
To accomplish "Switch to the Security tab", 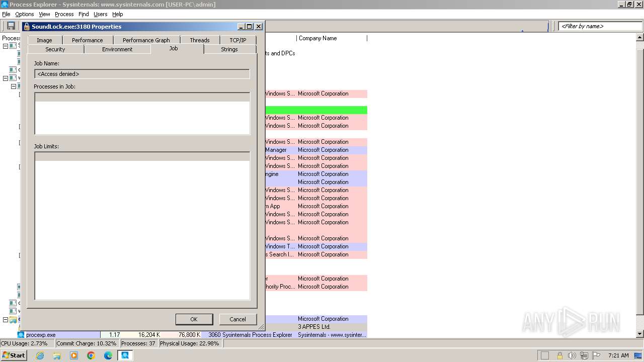I will tap(55, 49).
